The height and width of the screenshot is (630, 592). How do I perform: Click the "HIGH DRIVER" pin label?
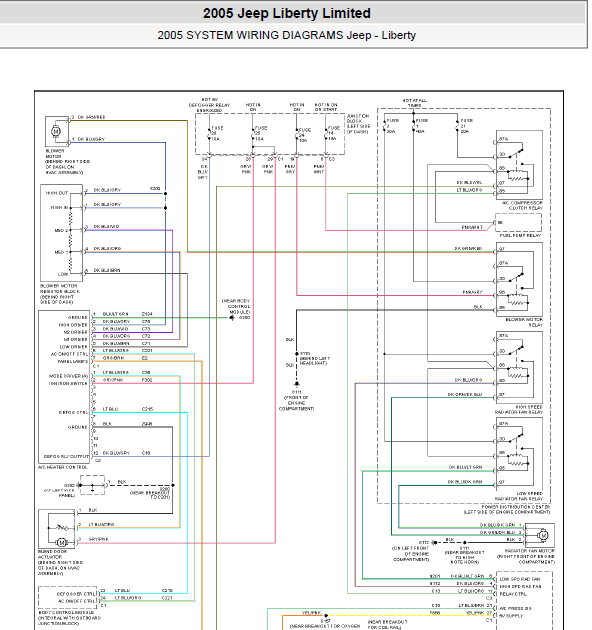73,325
